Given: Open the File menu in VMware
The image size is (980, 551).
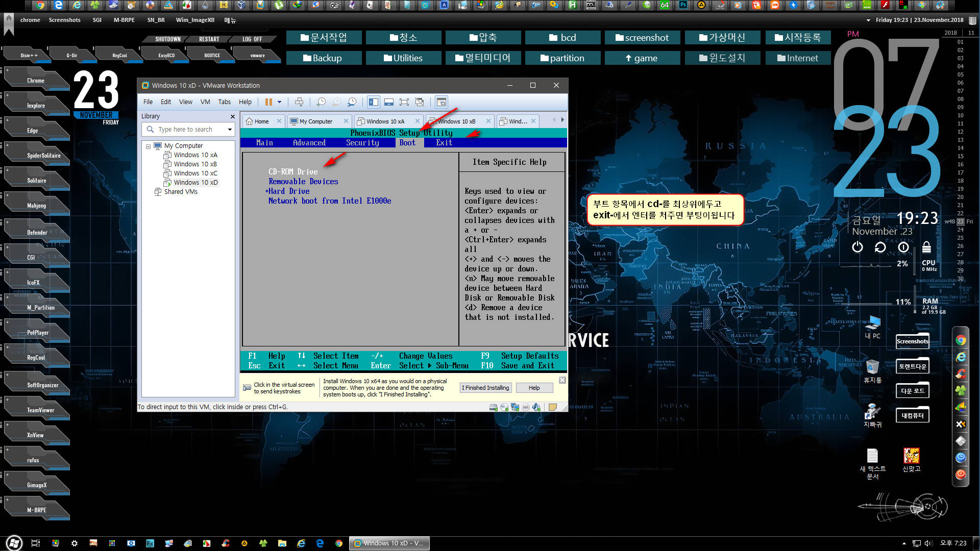Looking at the screenshot, I should point(148,102).
